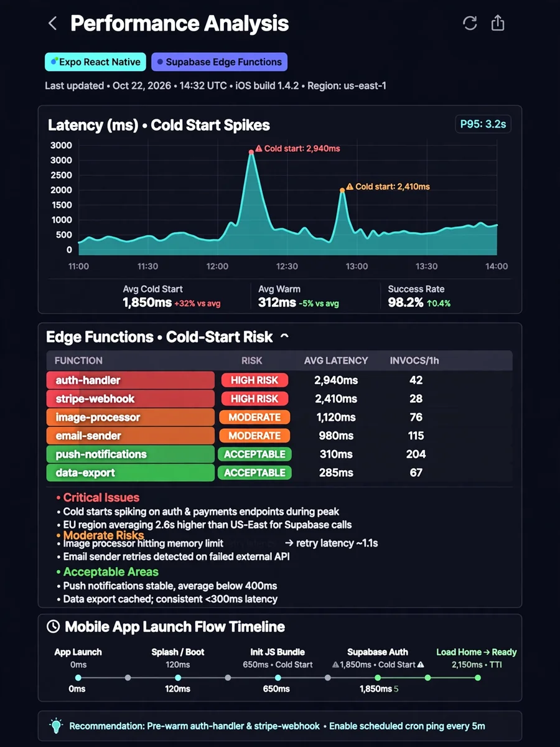The width and height of the screenshot is (560, 747).
Task: Click the 285ms average latency value
Action: point(336,472)
